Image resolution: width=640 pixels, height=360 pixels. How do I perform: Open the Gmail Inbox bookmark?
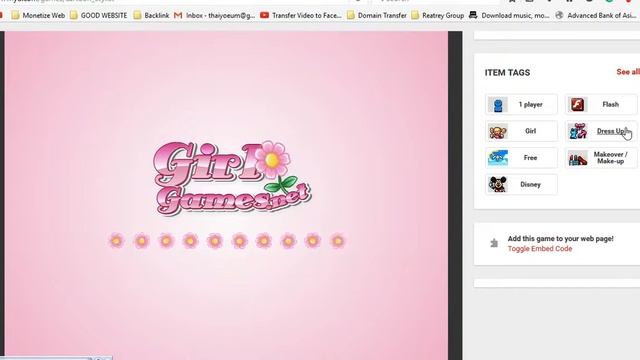tap(215, 16)
